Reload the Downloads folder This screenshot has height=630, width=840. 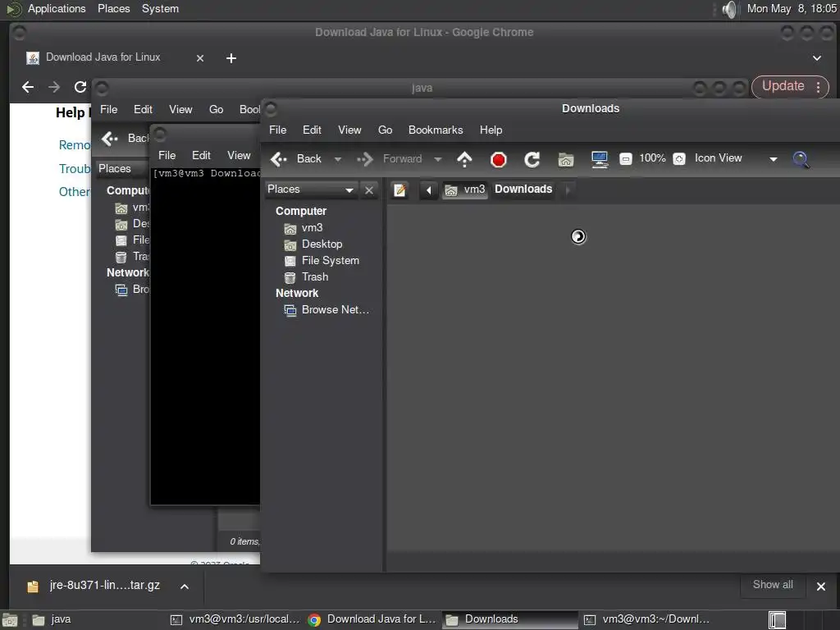[x=532, y=159]
